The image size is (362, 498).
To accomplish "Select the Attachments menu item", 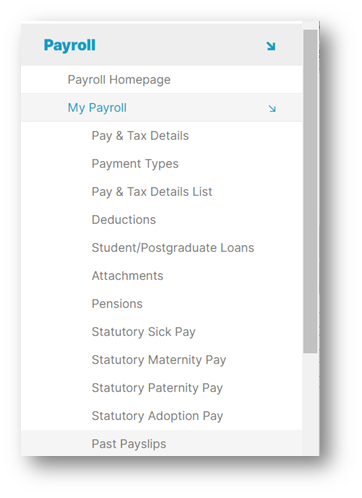I will 127,276.
